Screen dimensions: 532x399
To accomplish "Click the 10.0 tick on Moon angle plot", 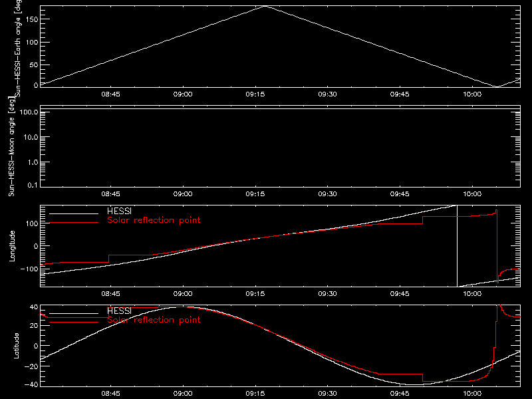I will point(31,137).
